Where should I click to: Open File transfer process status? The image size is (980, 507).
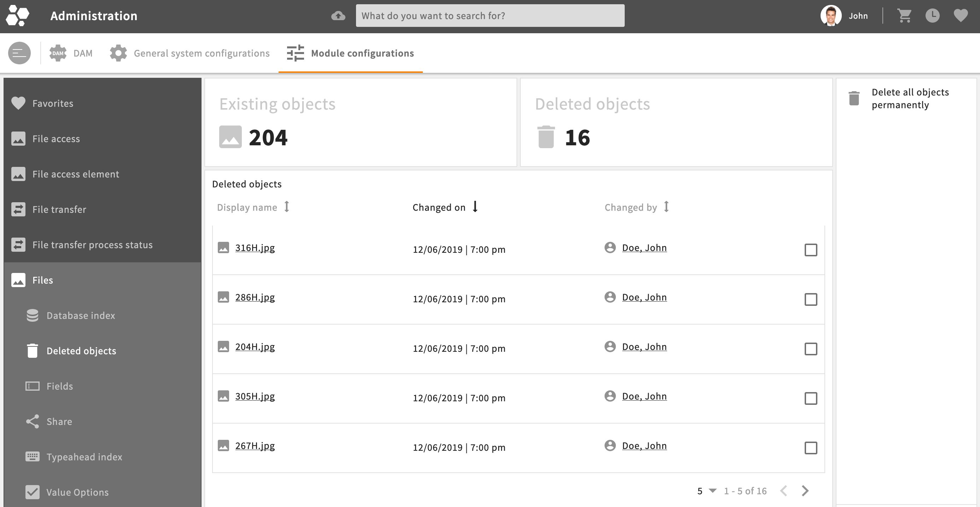[x=102, y=245]
